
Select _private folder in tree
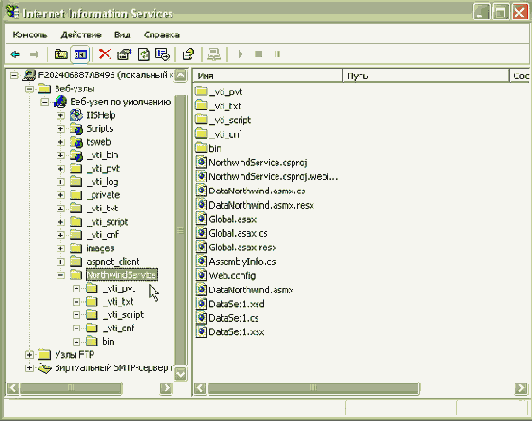103,195
